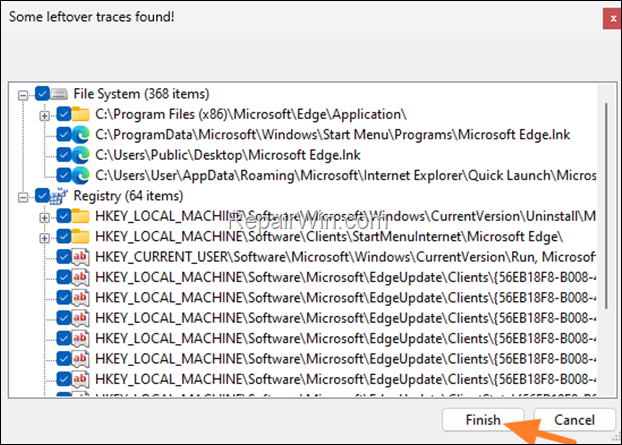Viewport: 622px width, 445px height.
Task: Collapse the File System tree node
Action: 24,94
